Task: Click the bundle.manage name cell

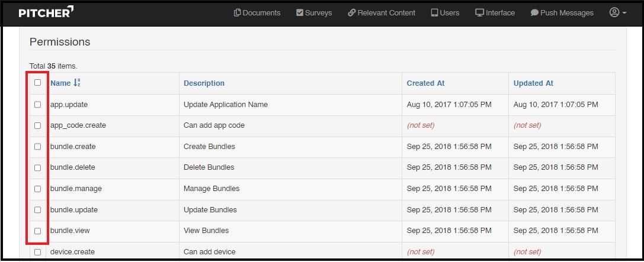Action: (76, 189)
